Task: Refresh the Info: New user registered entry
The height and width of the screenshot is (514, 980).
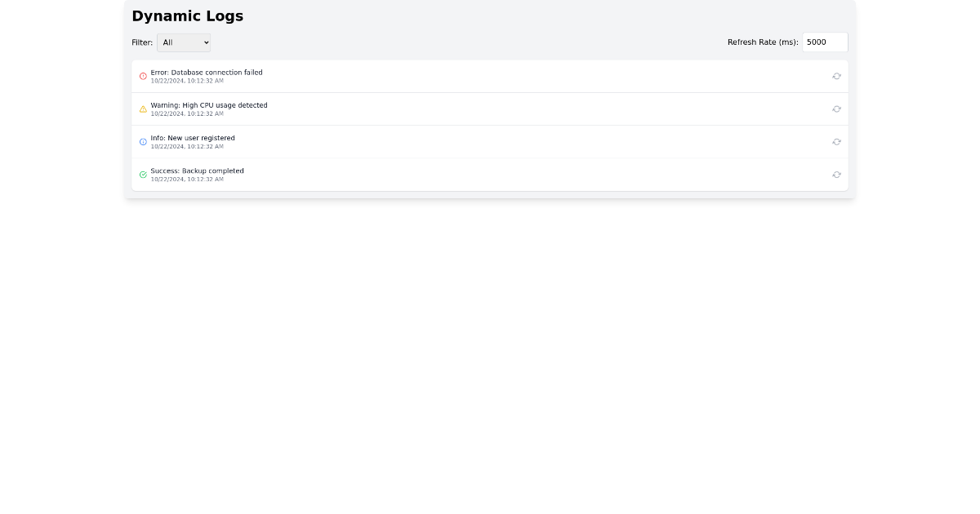Action: [836, 141]
